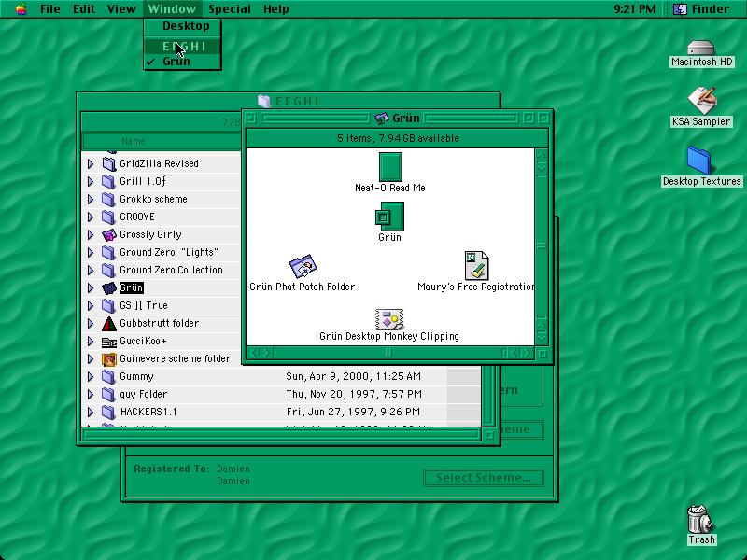Choose EFGHI in the Window menu
The width and height of the screenshot is (747, 560).
[182, 46]
